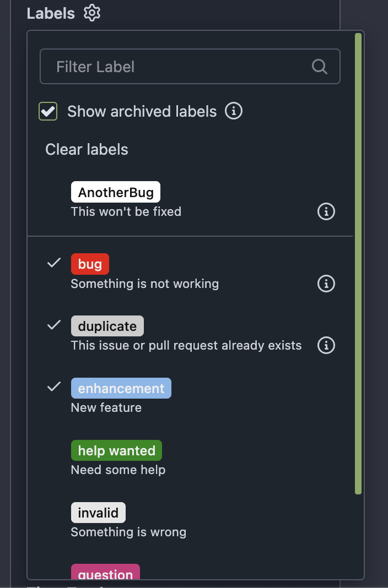Open the Labels settings gear
Image resolution: width=388 pixels, height=588 pixels.
92,13
